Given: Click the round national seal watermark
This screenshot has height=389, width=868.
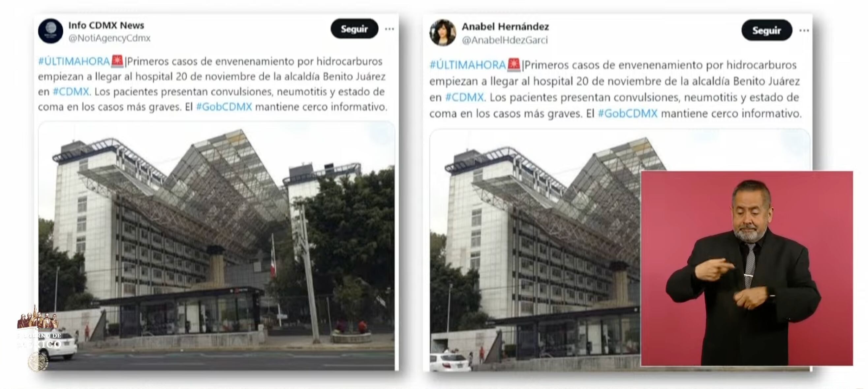Looking at the screenshot, I should click(38, 361).
